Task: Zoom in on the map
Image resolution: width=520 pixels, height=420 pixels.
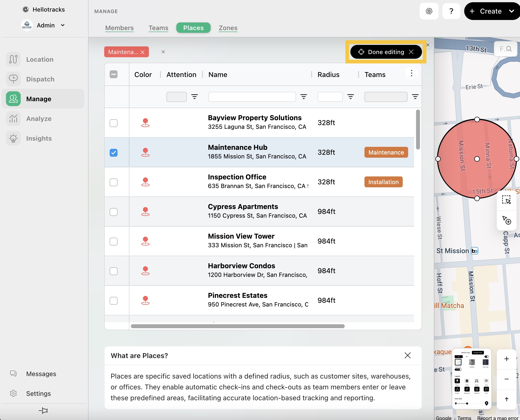Action: point(506,359)
